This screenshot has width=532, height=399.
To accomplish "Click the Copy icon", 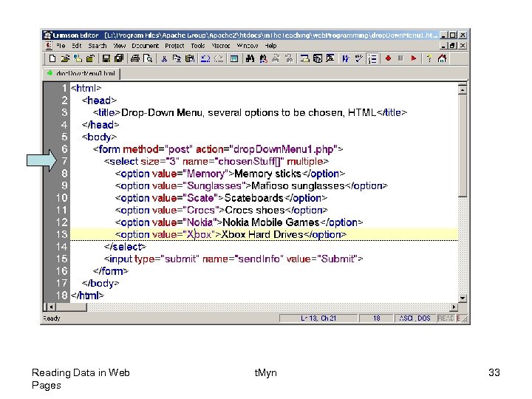I will tap(177, 58).
